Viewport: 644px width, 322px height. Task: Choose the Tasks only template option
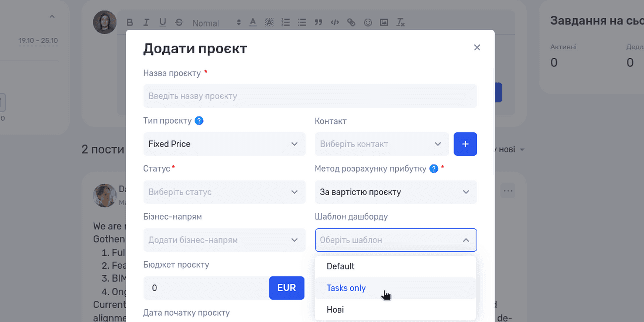[x=395, y=288]
